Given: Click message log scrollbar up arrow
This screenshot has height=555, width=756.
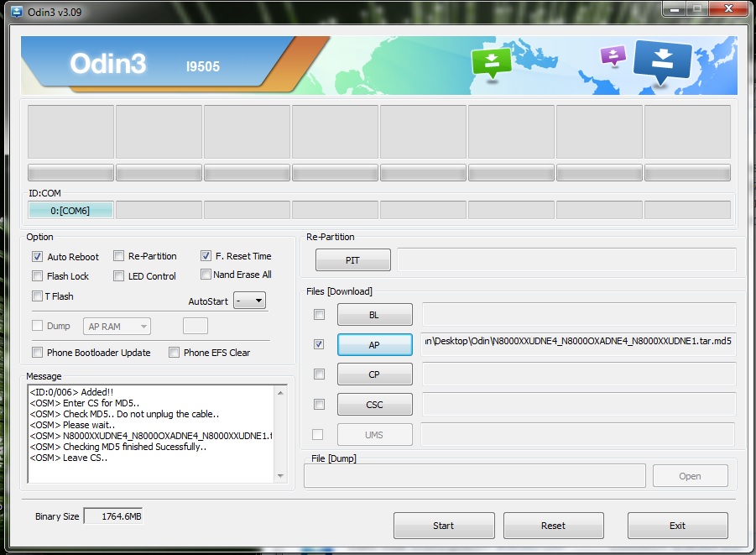Looking at the screenshot, I should coord(280,393).
